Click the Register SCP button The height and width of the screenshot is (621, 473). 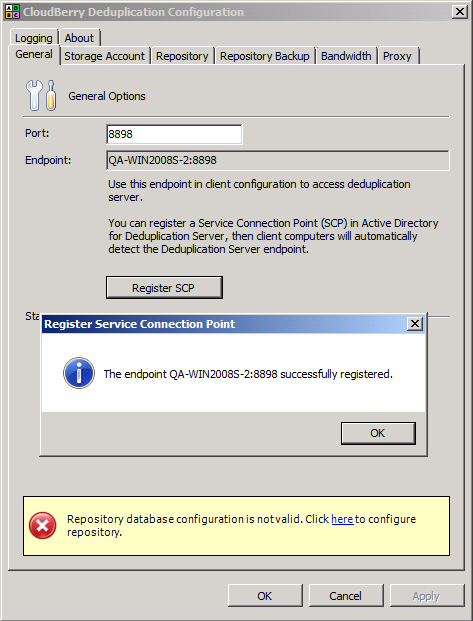(164, 288)
